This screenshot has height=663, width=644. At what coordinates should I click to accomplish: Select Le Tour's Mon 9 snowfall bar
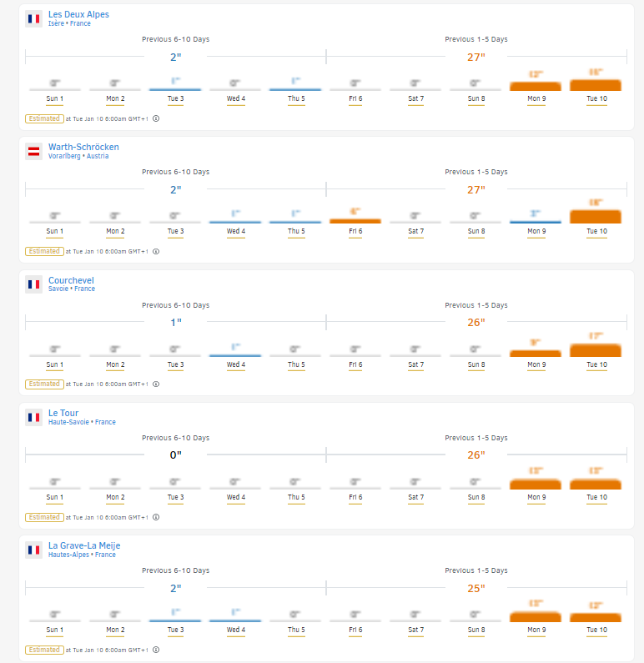point(535,485)
